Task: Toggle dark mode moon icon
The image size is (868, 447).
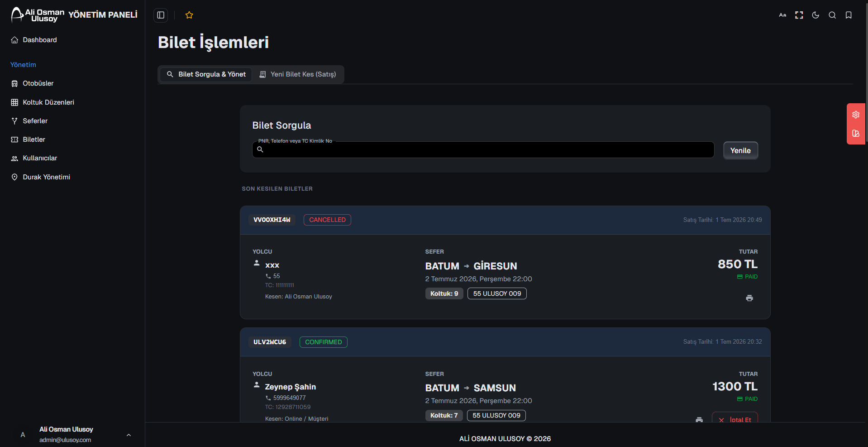Action: click(x=816, y=15)
